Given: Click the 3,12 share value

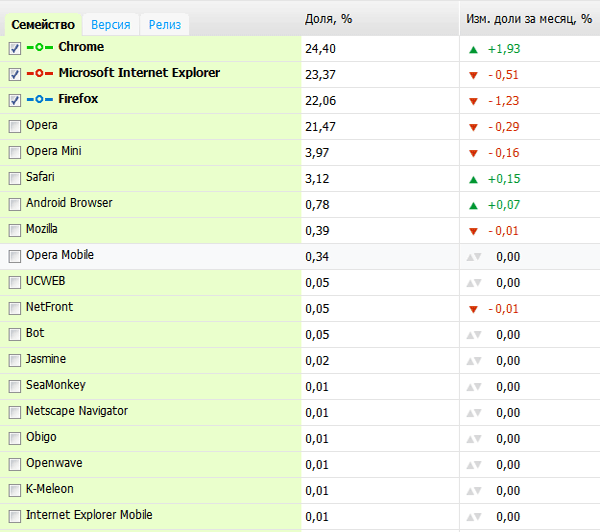Looking at the screenshot, I should (x=317, y=179).
